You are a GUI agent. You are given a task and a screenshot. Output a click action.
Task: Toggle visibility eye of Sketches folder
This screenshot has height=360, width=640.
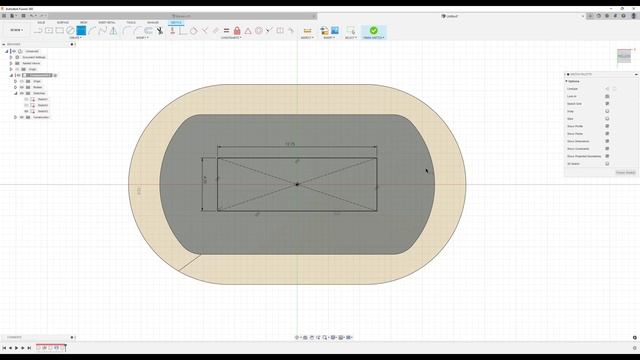click(x=22, y=93)
